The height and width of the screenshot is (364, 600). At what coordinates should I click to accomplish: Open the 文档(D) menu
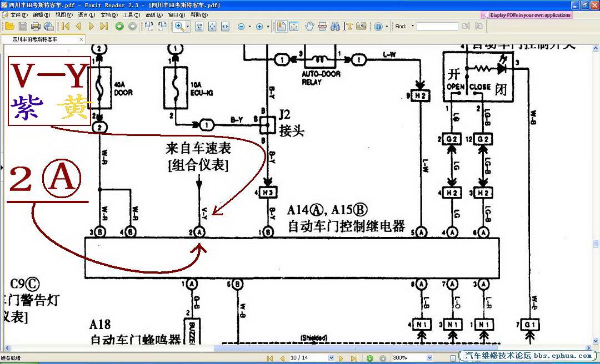pyautogui.click(x=109, y=15)
